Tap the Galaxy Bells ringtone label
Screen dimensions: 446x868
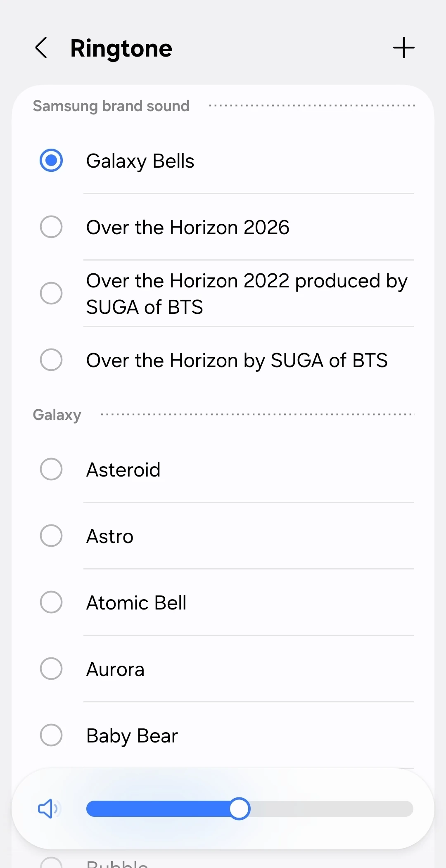point(140,161)
